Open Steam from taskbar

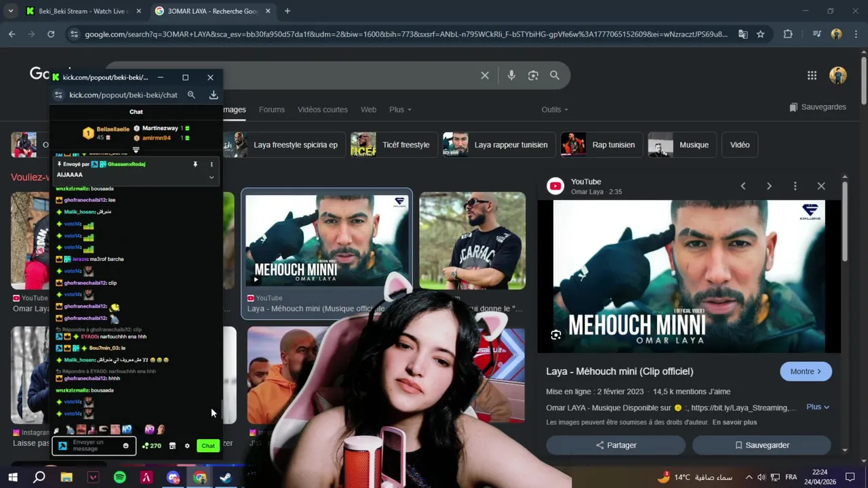pyautogui.click(x=226, y=477)
